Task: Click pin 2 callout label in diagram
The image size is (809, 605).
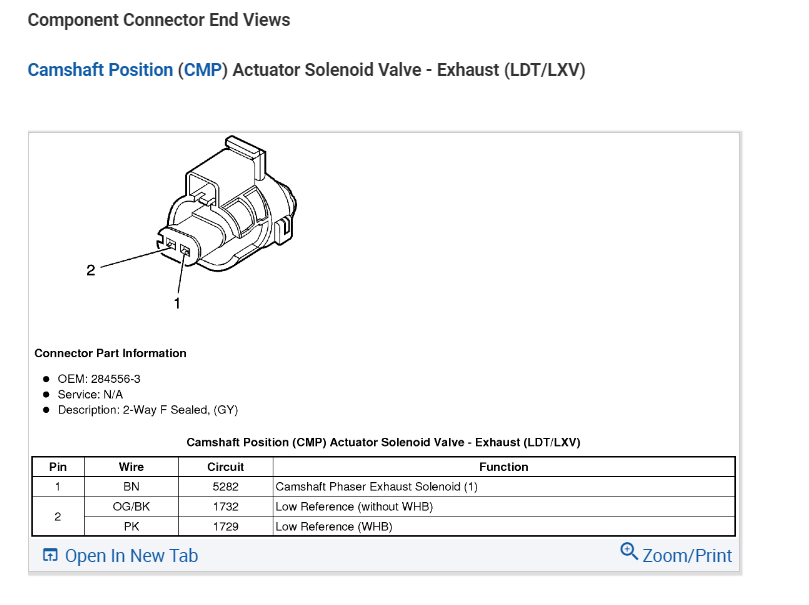Action: click(91, 270)
